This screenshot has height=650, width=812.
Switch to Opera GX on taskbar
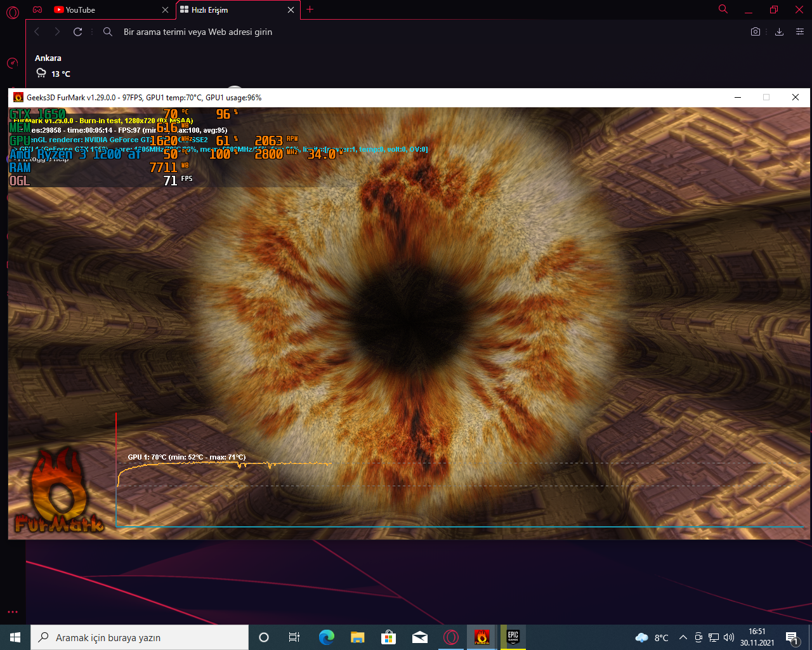[451, 637]
